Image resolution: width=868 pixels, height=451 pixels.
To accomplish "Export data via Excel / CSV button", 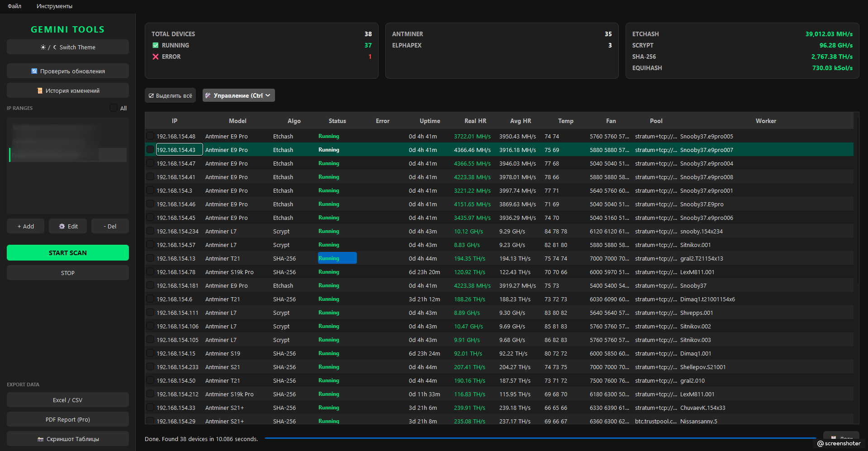I will (x=68, y=400).
